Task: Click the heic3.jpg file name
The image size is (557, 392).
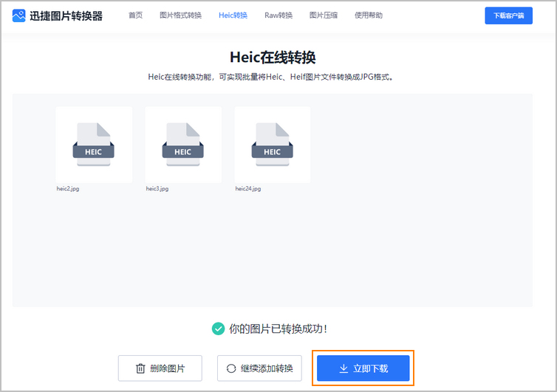Action: pyautogui.click(x=157, y=188)
